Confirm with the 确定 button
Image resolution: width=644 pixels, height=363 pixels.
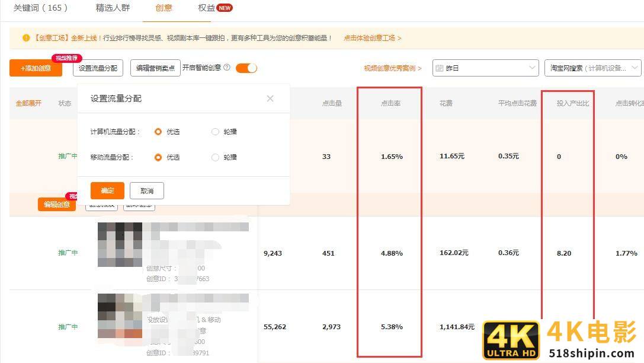coord(107,190)
